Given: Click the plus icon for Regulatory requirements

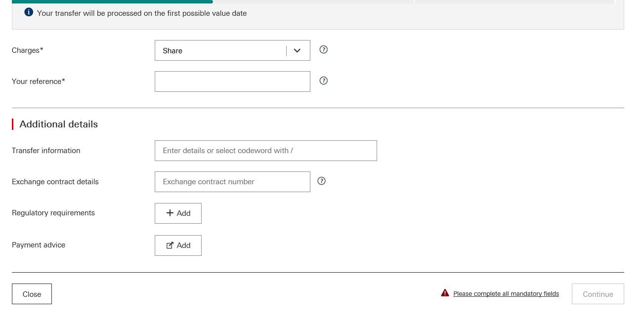Looking at the screenshot, I should click(x=170, y=213).
